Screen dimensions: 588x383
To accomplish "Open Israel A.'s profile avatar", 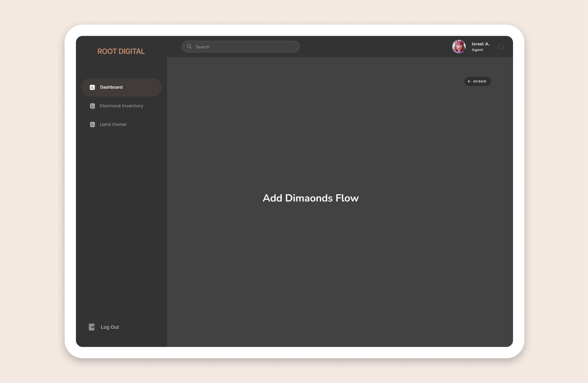I will (459, 47).
